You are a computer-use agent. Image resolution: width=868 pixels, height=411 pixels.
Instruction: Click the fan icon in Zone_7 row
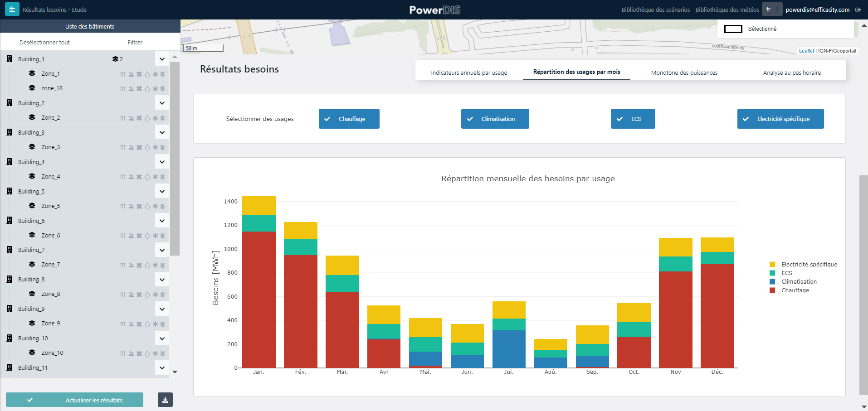click(x=139, y=265)
